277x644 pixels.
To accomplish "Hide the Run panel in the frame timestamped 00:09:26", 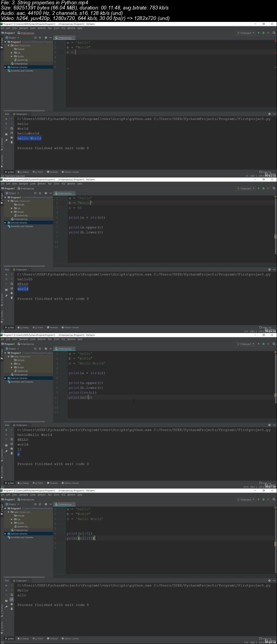I will (274, 580).
